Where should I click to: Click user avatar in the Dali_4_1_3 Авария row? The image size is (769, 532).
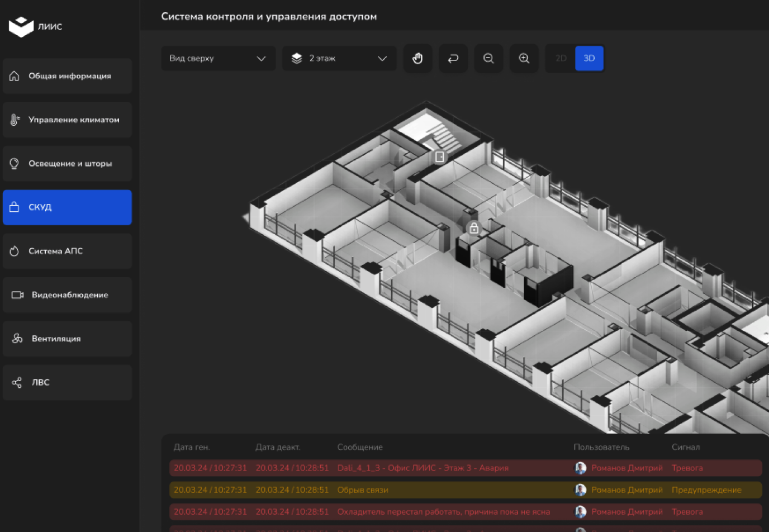[581, 468]
